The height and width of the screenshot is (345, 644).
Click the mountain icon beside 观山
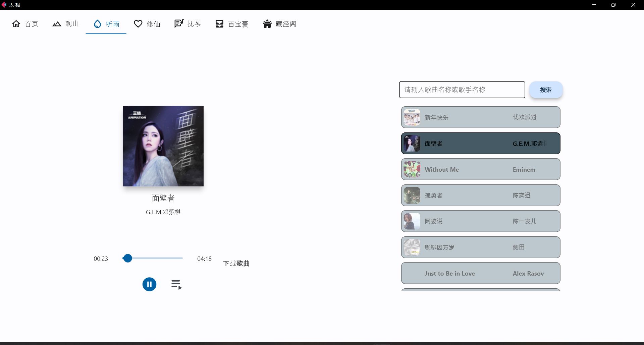[x=57, y=24]
